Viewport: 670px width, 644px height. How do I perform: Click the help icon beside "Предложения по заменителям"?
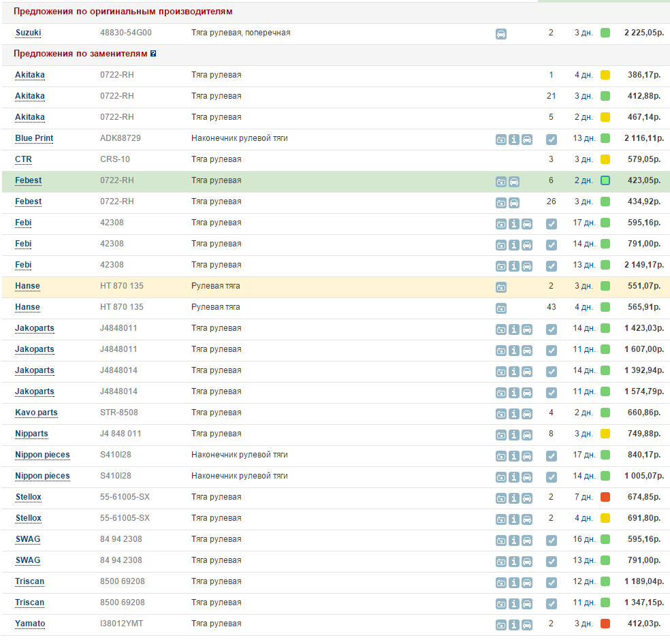click(x=153, y=54)
